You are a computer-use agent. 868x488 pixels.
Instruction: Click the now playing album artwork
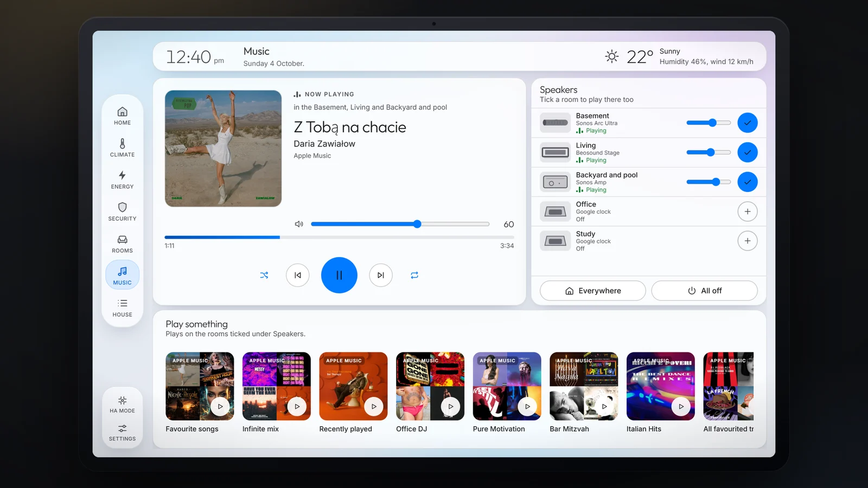(224, 149)
